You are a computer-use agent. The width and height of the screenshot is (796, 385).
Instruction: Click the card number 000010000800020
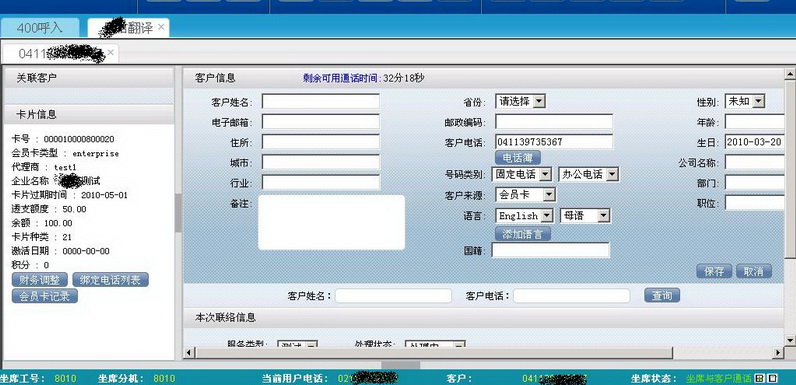pos(79,139)
